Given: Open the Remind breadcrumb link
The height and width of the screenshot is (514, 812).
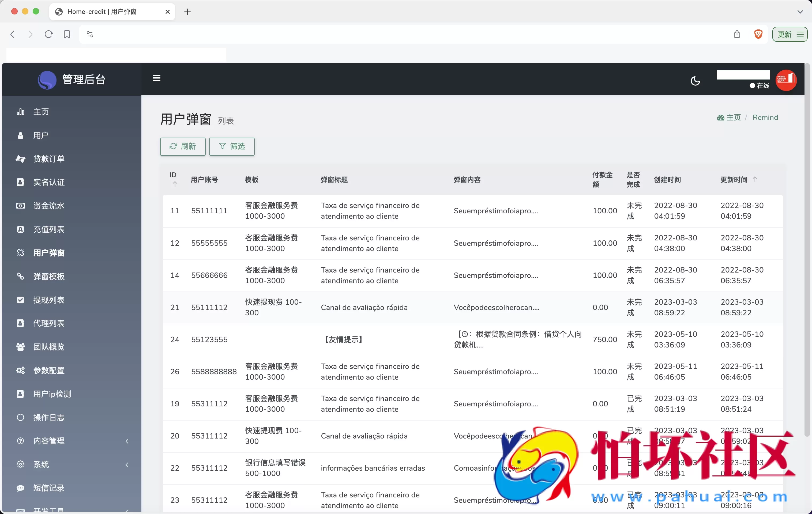Looking at the screenshot, I should (x=765, y=117).
